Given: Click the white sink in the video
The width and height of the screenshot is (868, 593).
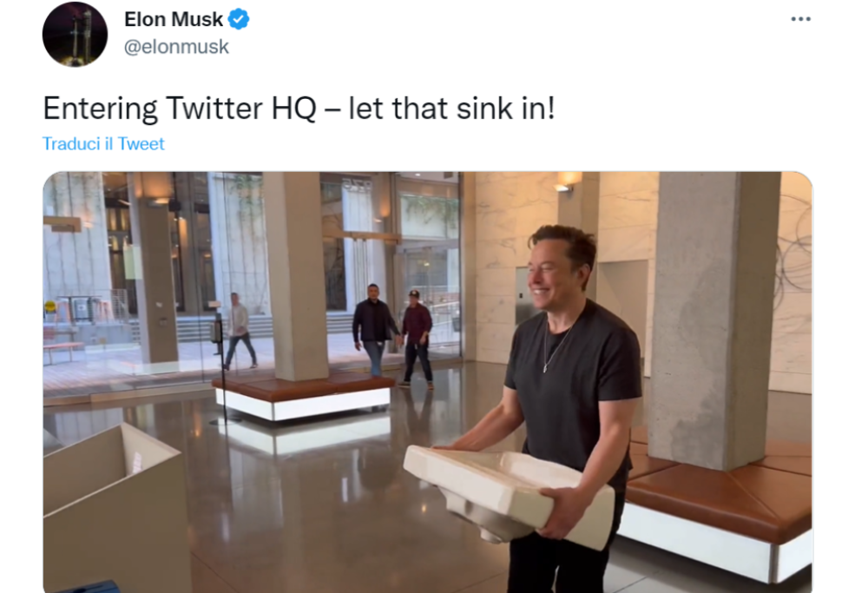Looking at the screenshot, I should click(507, 493).
